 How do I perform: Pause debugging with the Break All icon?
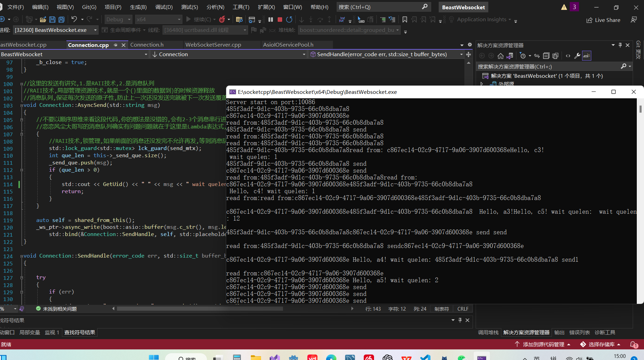click(271, 20)
